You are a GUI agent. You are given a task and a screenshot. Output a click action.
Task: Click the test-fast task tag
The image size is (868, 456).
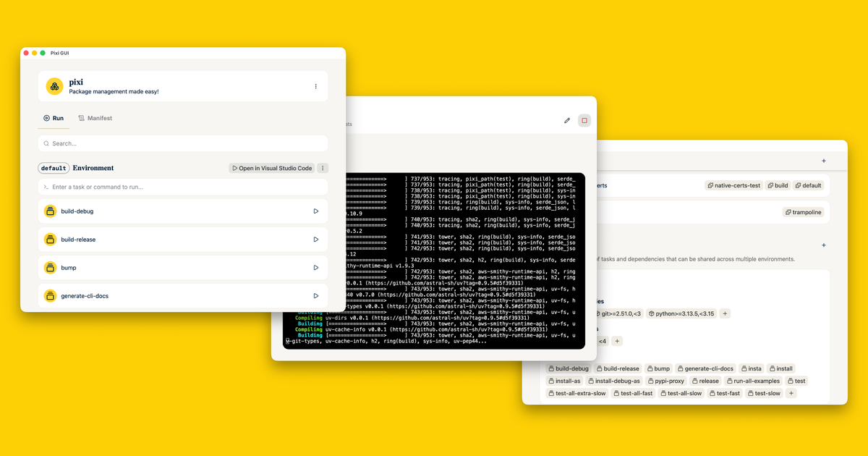click(x=725, y=393)
